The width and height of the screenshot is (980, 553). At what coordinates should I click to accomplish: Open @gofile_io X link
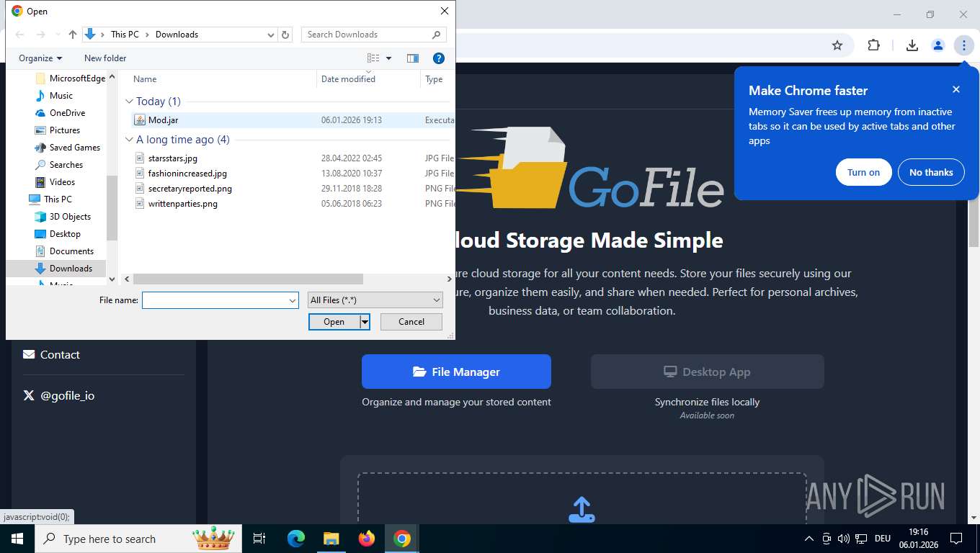point(58,395)
